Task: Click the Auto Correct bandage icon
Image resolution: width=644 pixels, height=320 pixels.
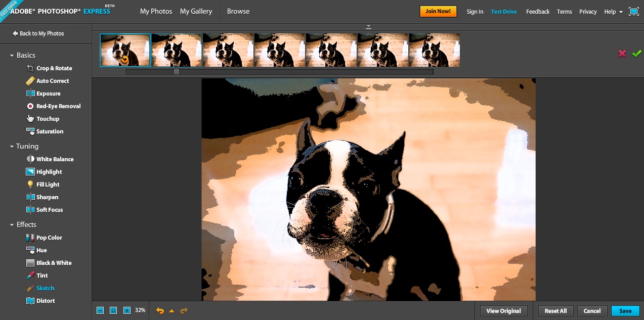Action: click(x=30, y=81)
